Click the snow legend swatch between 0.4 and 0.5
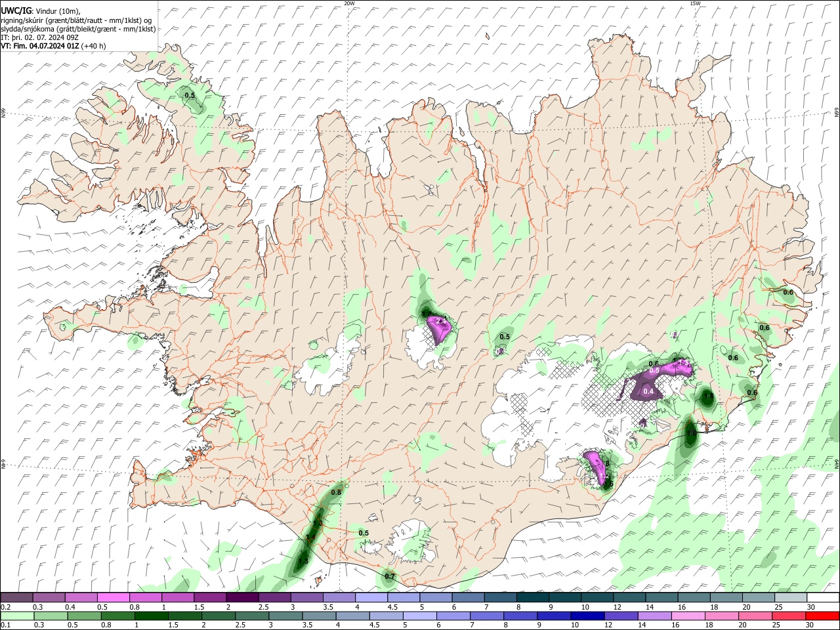840x630 pixels. tap(81, 598)
